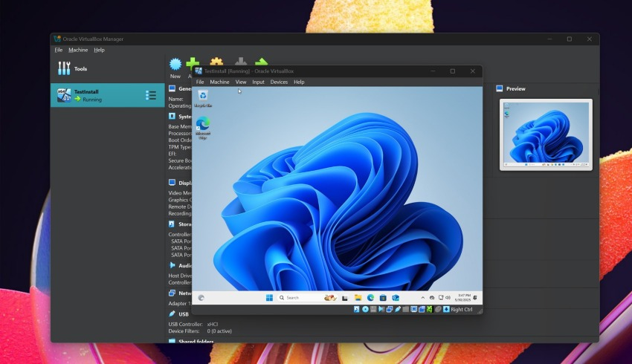This screenshot has width=632, height=364.
Task: Click the audio status bar indicator
Action: 381,309
